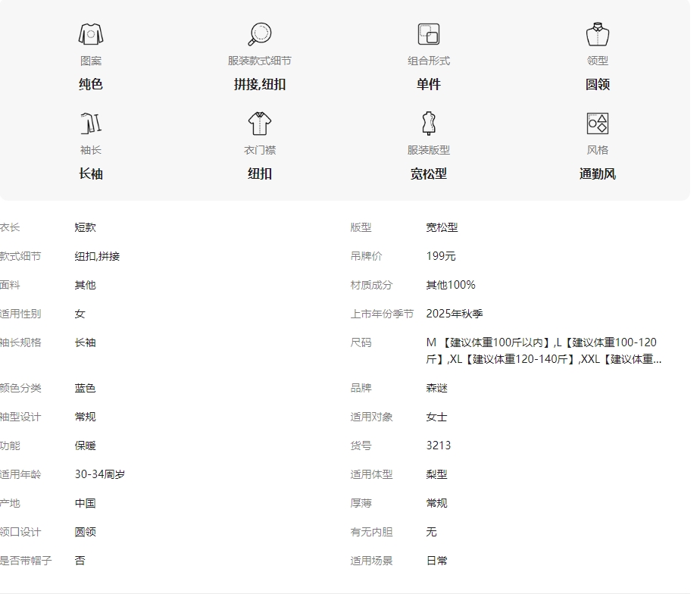This screenshot has height=594, width=700.
Task: Select the brand name 森迷
Action: [437, 388]
